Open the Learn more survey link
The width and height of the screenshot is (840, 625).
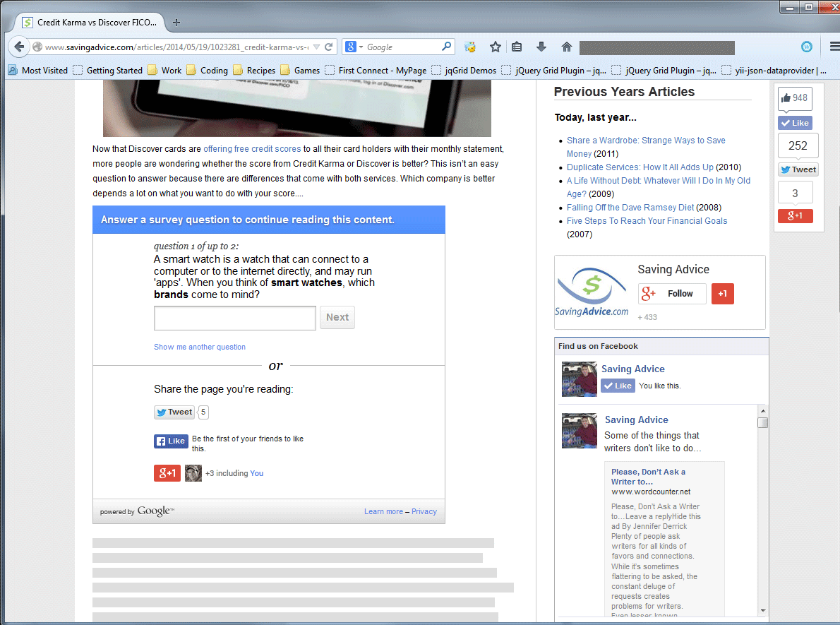(x=383, y=511)
